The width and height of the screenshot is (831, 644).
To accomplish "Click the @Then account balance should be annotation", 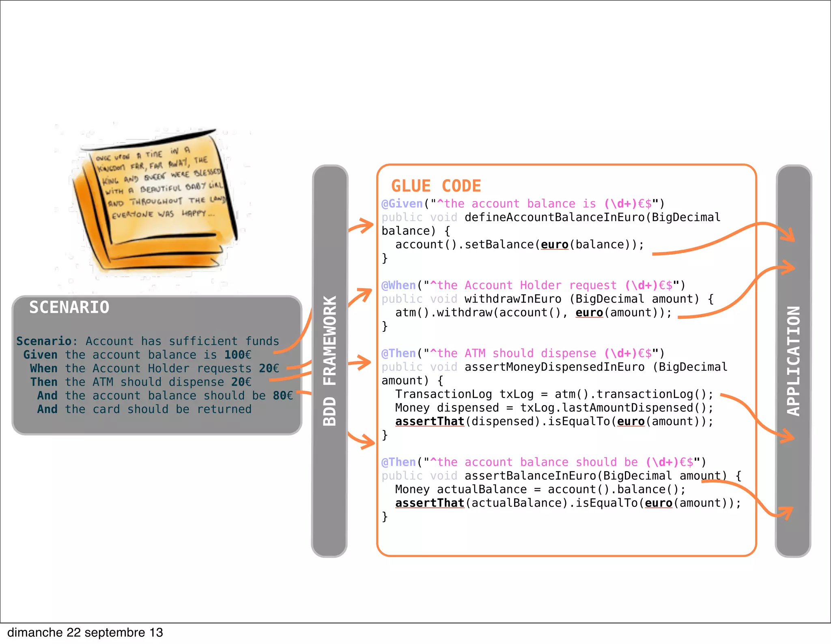I will tap(398, 462).
